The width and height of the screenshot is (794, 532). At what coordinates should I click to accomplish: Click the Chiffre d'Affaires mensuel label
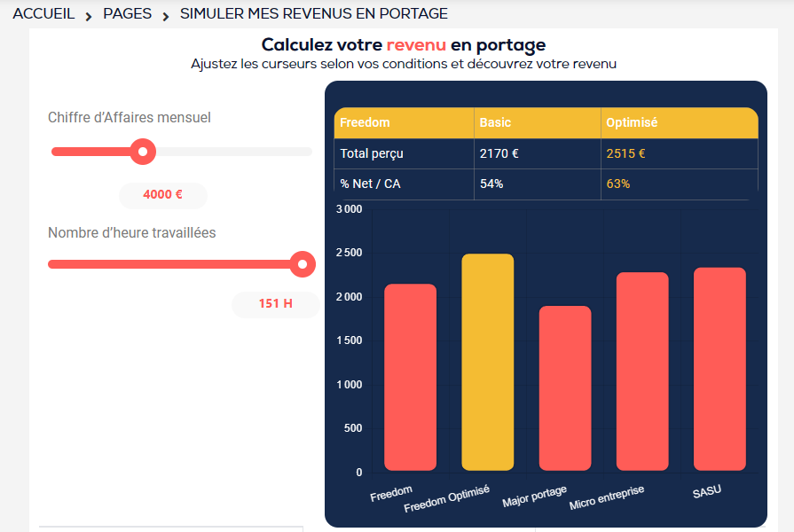(130, 117)
